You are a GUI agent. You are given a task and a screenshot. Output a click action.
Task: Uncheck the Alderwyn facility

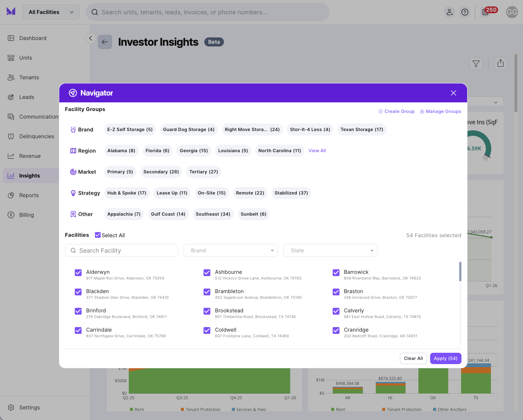(78, 273)
